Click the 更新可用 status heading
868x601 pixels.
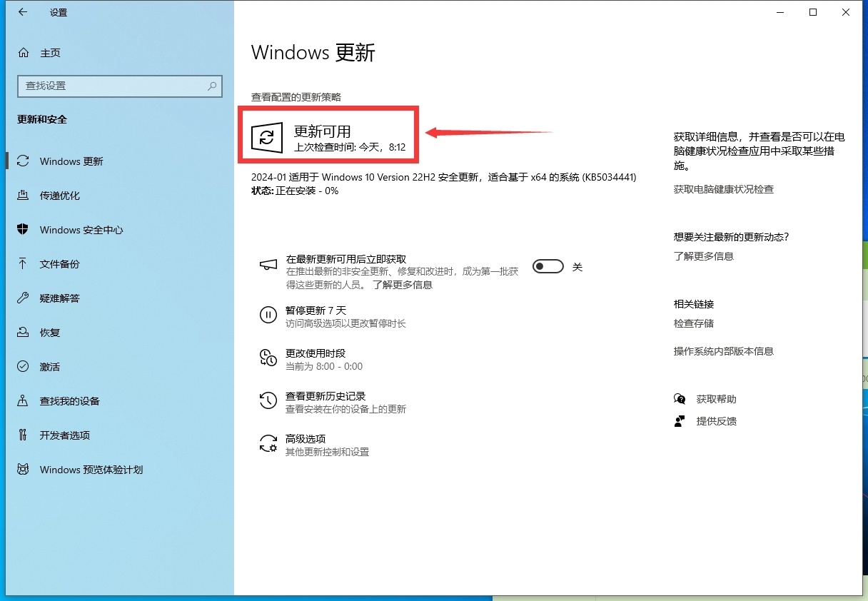click(323, 131)
